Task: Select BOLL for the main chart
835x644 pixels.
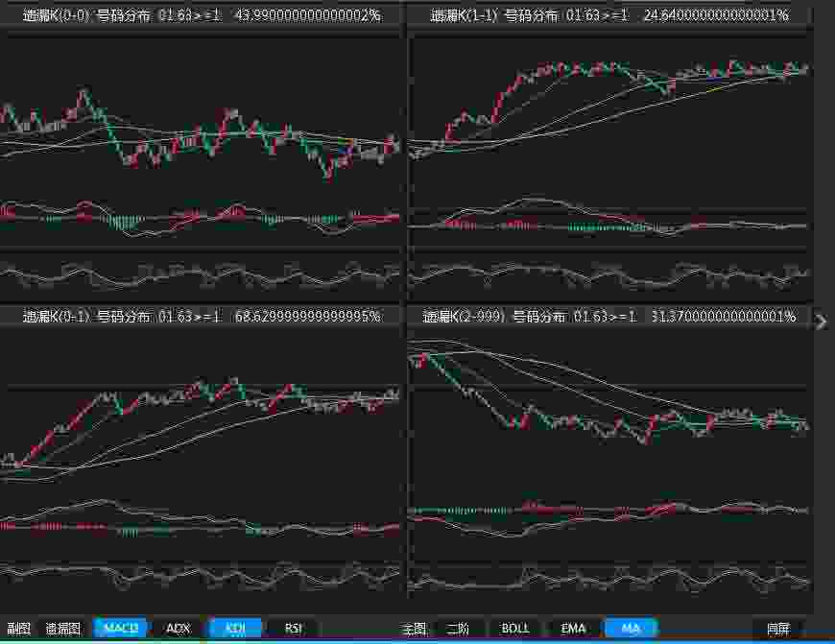Action: 515,629
